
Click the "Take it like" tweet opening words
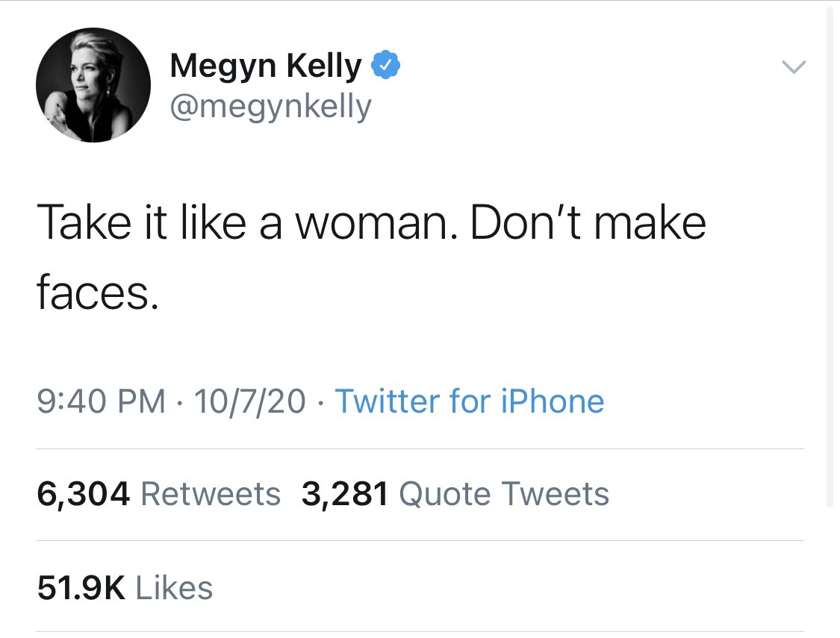141,222
